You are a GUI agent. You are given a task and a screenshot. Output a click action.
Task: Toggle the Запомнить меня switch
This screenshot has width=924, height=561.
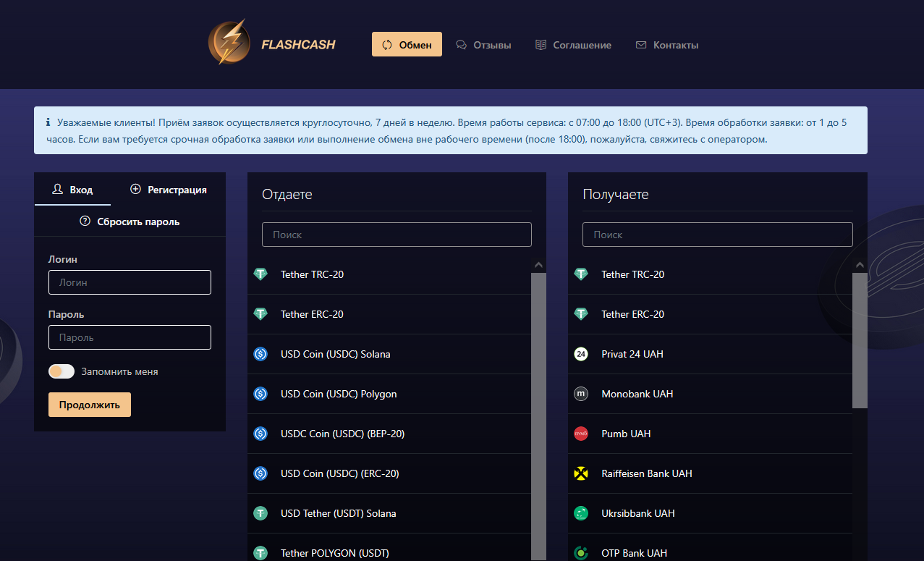click(x=62, y=371)
